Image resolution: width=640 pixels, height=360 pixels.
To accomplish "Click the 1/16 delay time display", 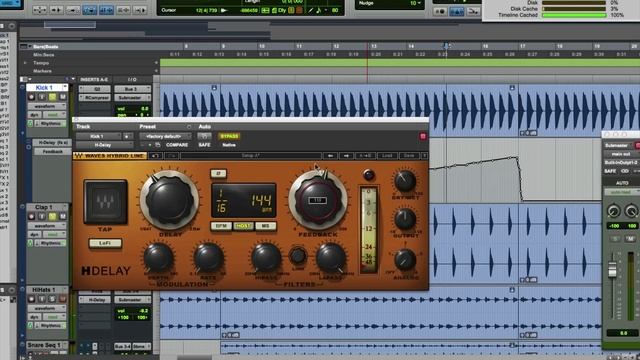I will point(221,201).
